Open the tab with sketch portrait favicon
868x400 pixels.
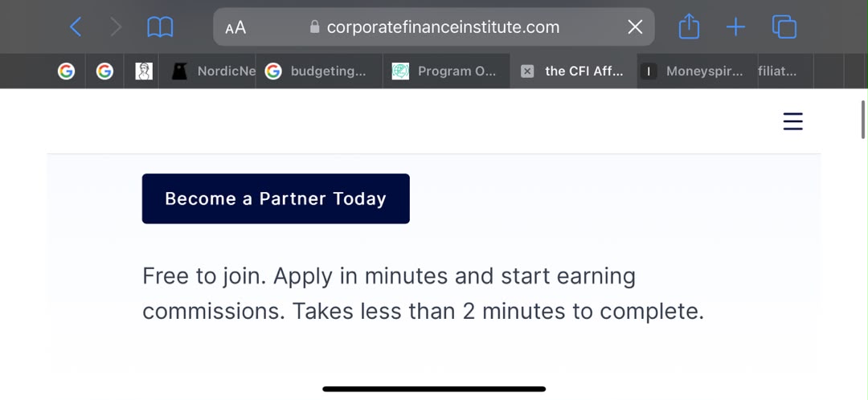click(143, 71)
